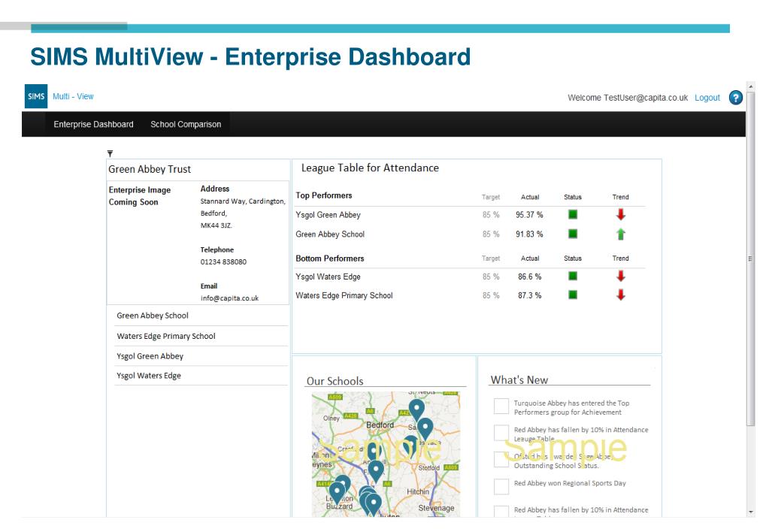Click the red down trend arrow for Ysgol Waters Edge

[620, 277]
